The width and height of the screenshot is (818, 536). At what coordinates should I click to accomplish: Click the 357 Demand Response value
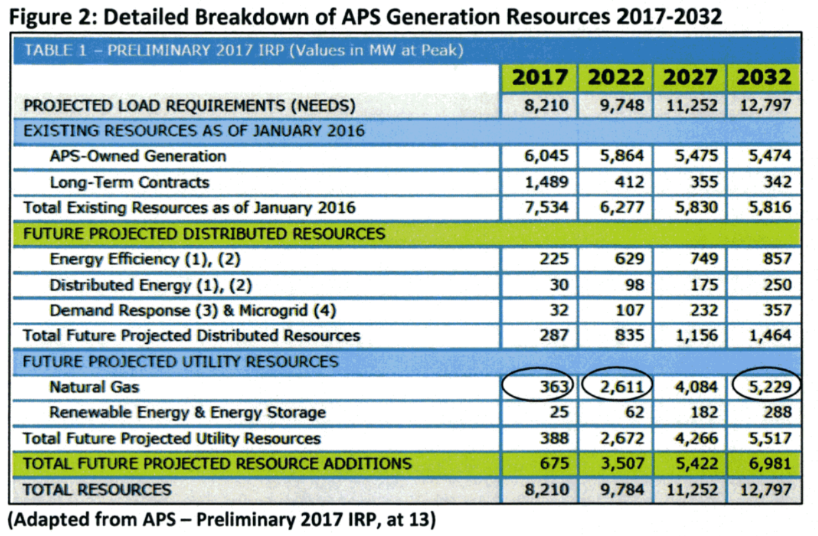click(x=777, y=310)
